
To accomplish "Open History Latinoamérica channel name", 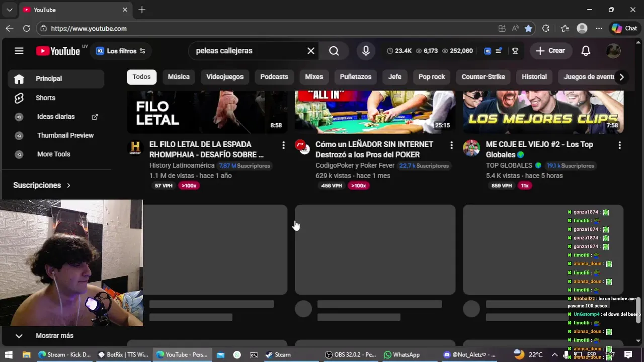I will (182, 165).
